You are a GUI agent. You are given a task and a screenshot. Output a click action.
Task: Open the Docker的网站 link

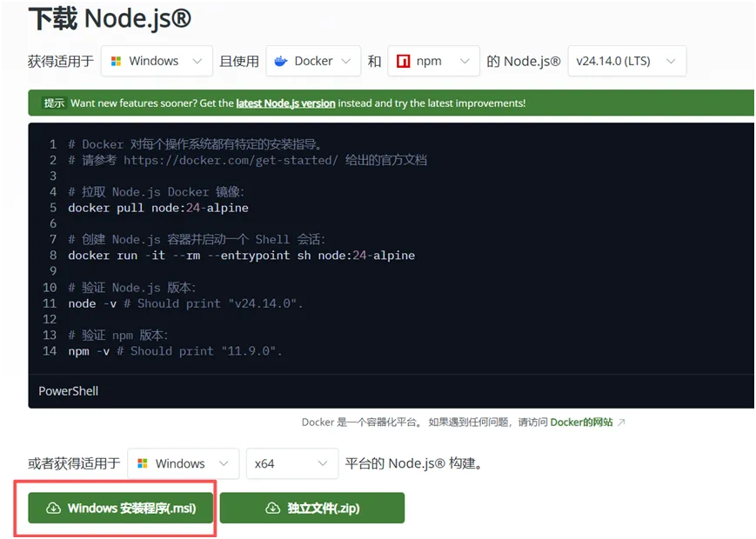point(581,423)
